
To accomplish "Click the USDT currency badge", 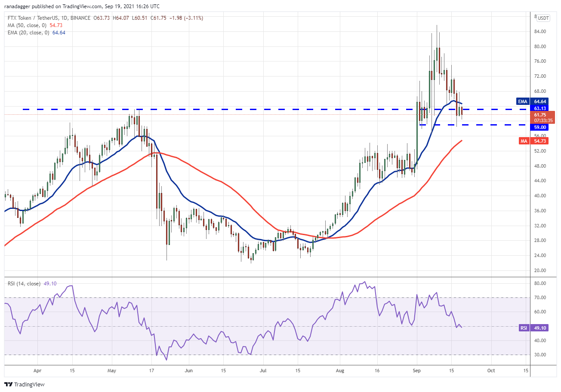I will tap(543, 18).
